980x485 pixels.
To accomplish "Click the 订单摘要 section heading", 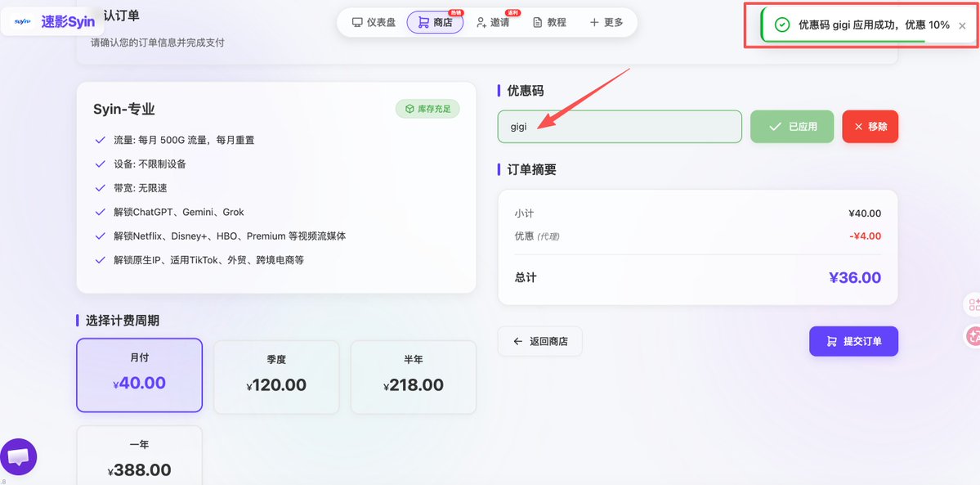I will click(x=531, y=169).
